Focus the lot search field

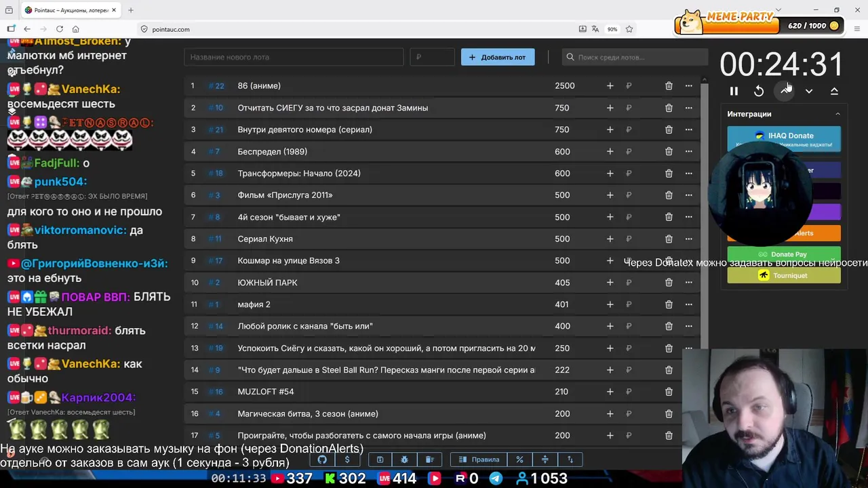pyautogui.click(x=635, y=57)
